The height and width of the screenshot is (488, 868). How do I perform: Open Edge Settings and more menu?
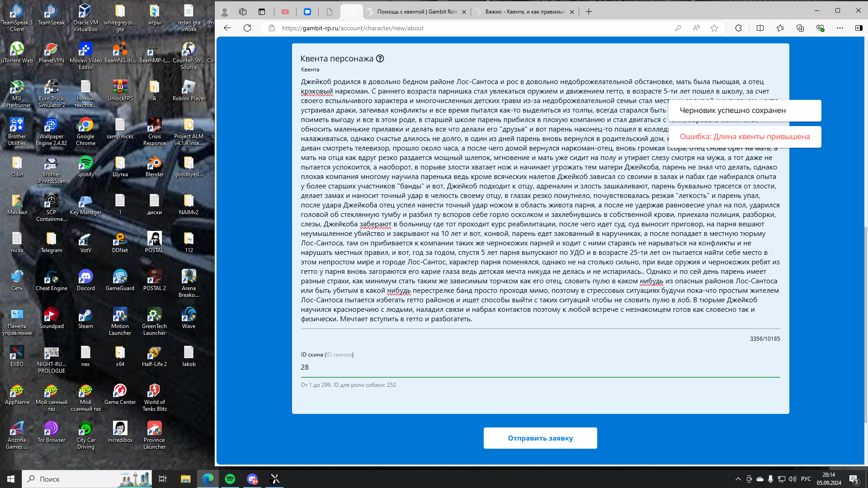pos(840,28)
